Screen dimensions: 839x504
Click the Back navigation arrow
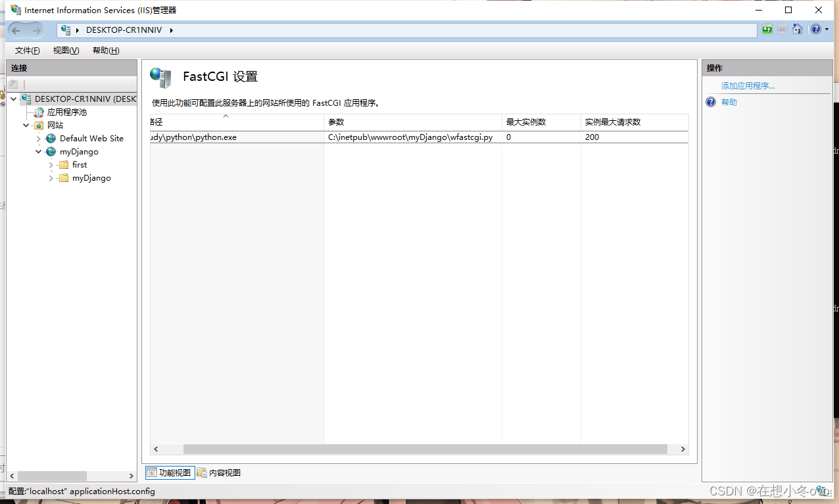[x=16, y=30]
